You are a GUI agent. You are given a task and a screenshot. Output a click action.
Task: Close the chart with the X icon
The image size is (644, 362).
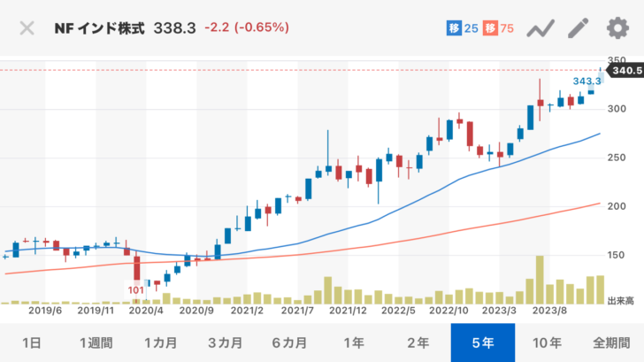tap(27, 27)
